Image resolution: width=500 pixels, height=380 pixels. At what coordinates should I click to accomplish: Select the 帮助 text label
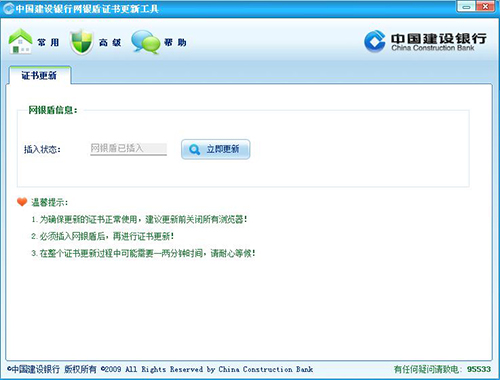pyautogui.click(x=175, y=42)
